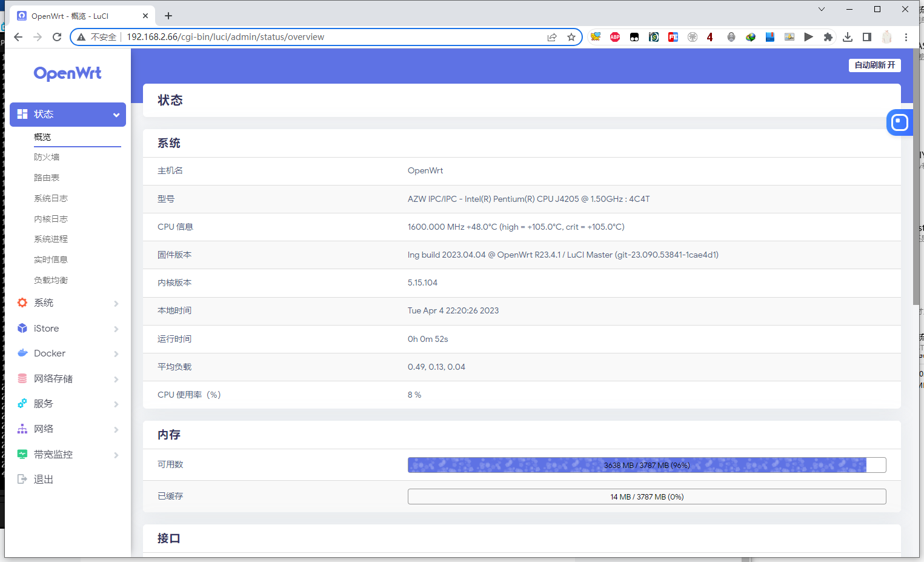Click the load average '0.49, 0.13, 0.04'
The image size is (924, 562).
point(436,367)
